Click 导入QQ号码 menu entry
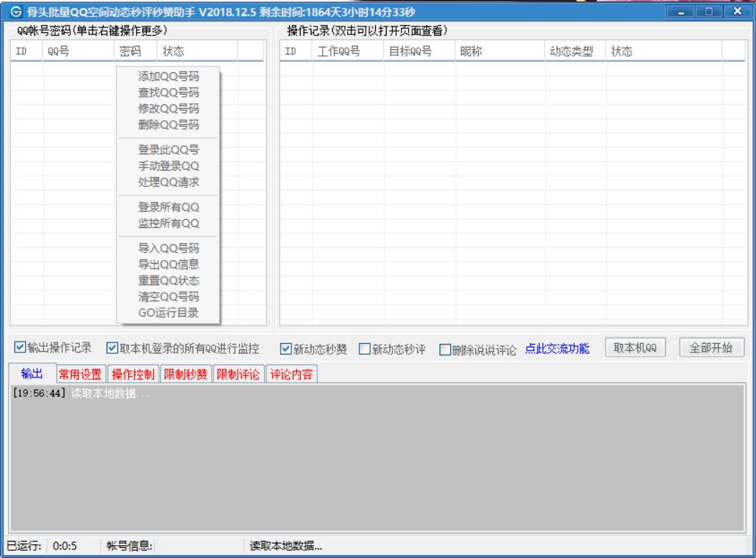 click(x=168, y=249)
